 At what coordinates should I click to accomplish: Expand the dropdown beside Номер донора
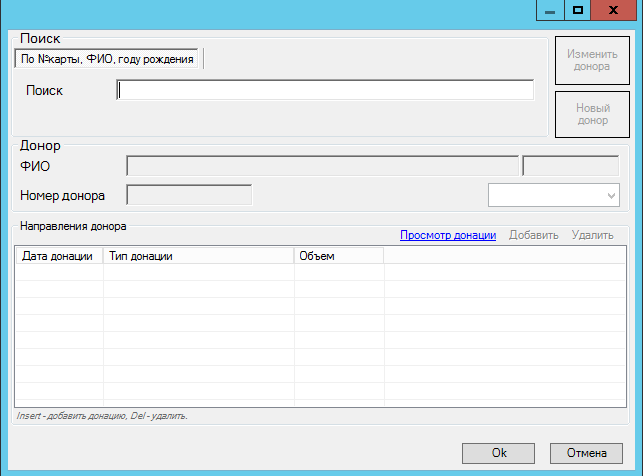[x=612, y=195]
